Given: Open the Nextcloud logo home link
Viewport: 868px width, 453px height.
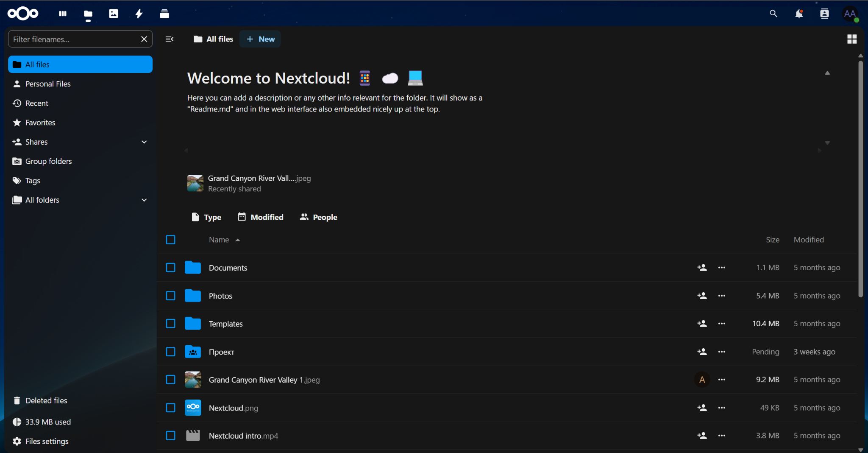Looking at the screenshot, I should pos(23,14).
